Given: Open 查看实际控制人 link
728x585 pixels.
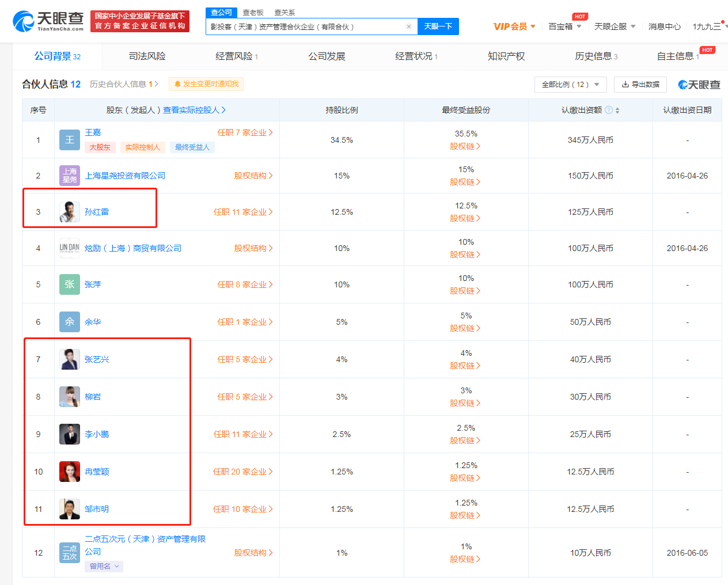Looking at the screenshot, I should (195, 110).
